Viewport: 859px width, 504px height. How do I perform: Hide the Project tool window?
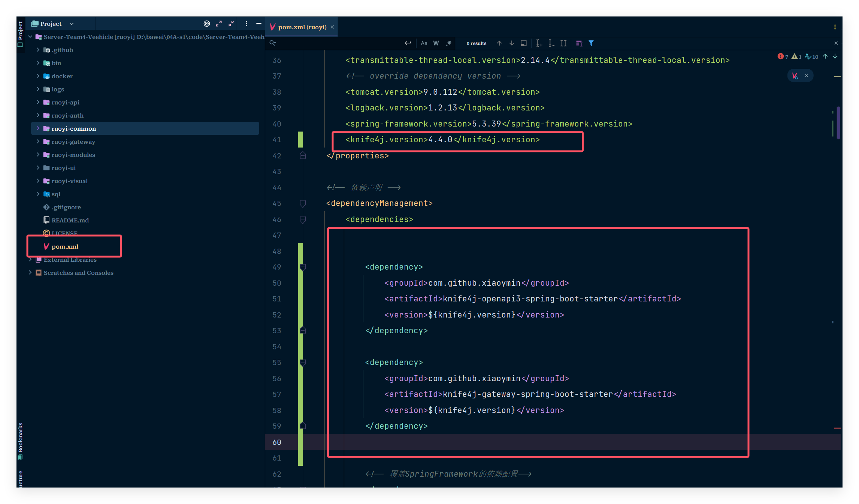pos(258,24)
